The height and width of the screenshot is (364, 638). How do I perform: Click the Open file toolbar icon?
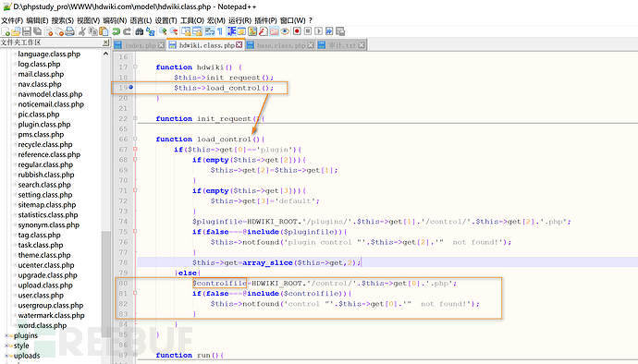(x=16, y=31)
